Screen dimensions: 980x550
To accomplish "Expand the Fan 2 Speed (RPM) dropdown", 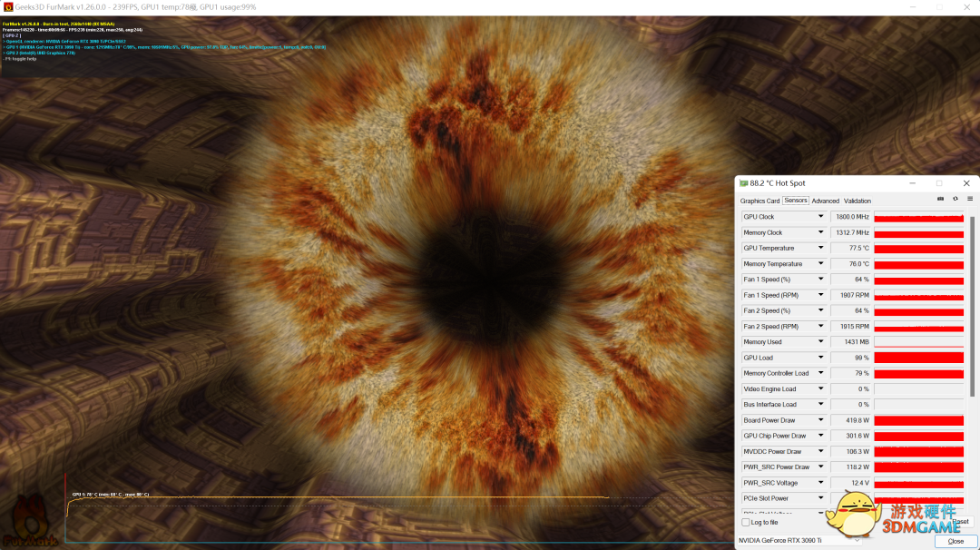I will coord(820,326).
